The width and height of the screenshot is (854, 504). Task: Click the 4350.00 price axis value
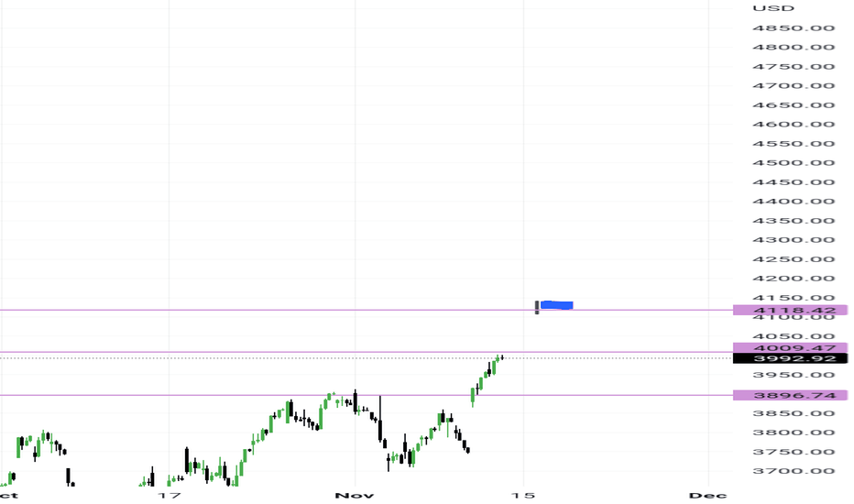(x=794, y=221)
